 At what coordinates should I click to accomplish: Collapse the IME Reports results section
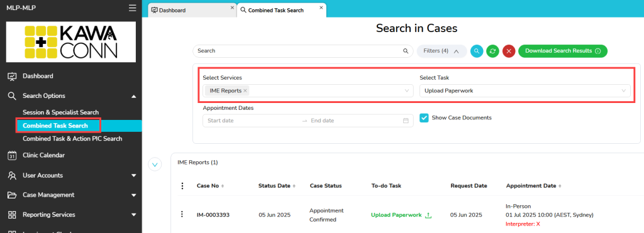point(155,165)
